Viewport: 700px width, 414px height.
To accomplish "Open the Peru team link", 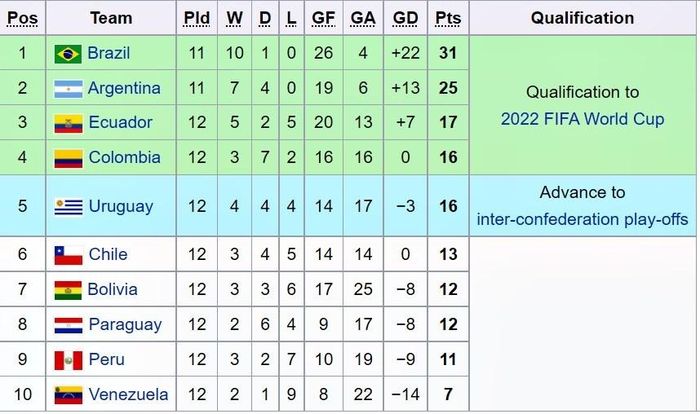I will 106,359.
